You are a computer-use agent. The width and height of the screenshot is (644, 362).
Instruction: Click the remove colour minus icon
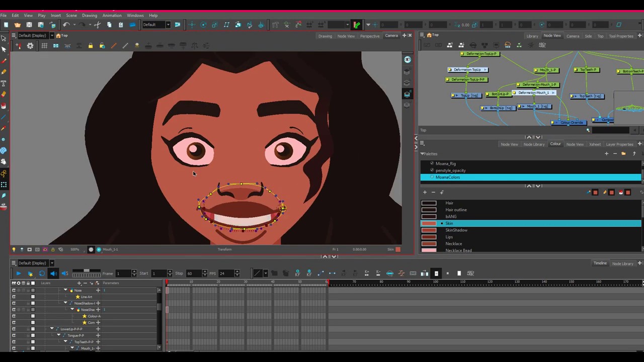[433, 192]
